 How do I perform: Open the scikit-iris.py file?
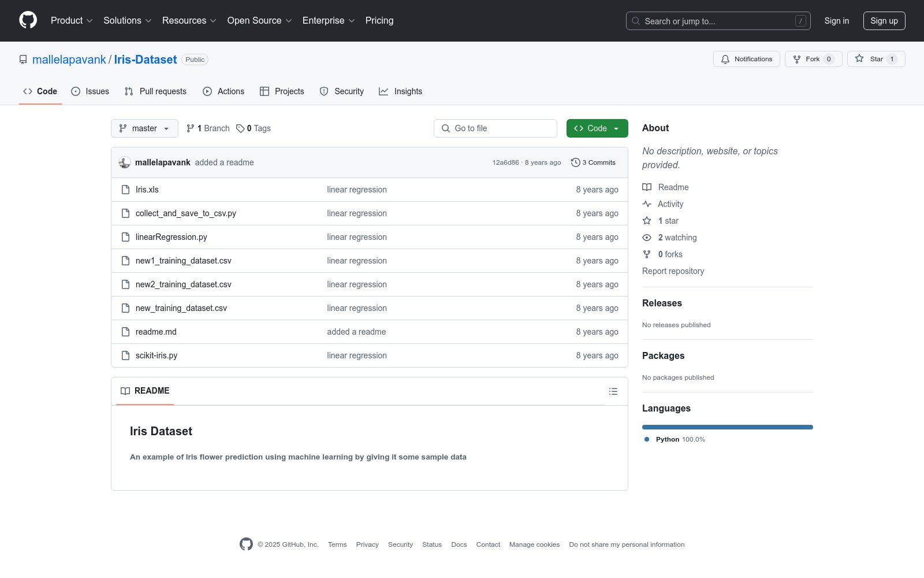tap(157, 355)
